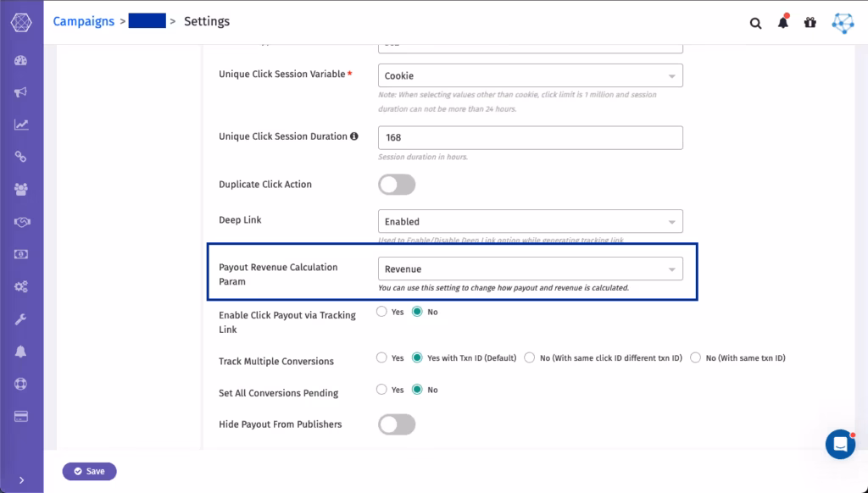Edit the Unique Click Session Duration field

531,138
